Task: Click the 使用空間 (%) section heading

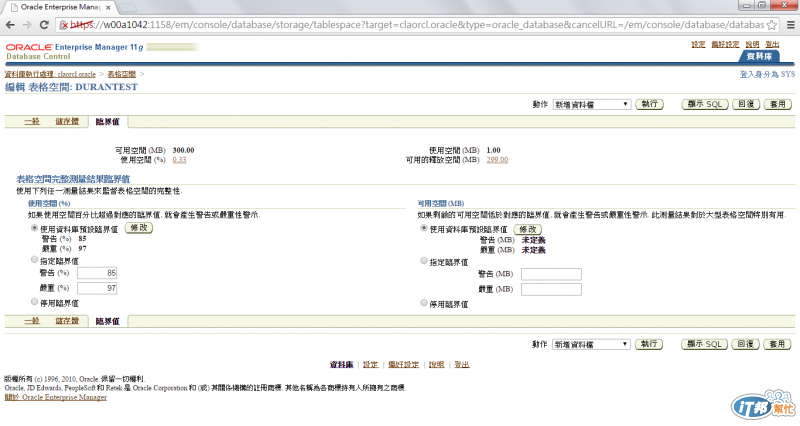Action: coord(49,203)
